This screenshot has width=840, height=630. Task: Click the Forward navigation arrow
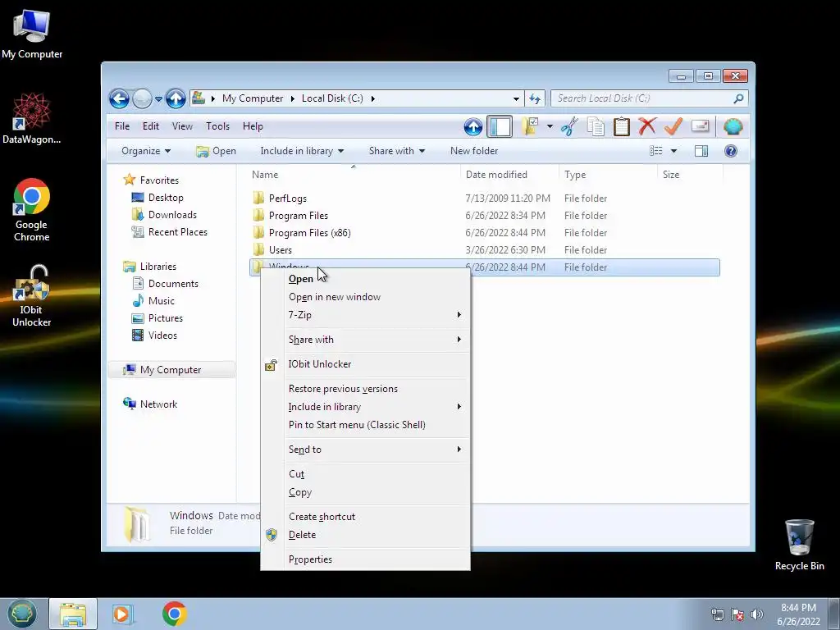[x=142, y=98]
